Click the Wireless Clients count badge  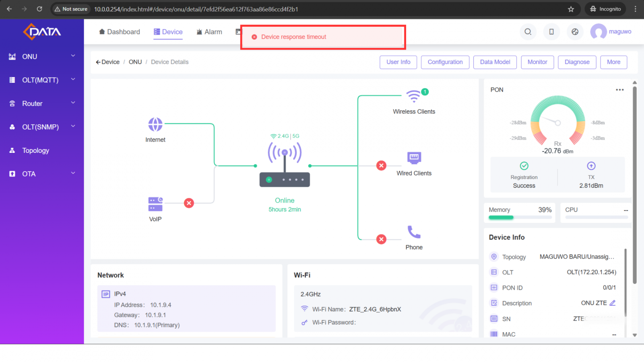(425, 92)
